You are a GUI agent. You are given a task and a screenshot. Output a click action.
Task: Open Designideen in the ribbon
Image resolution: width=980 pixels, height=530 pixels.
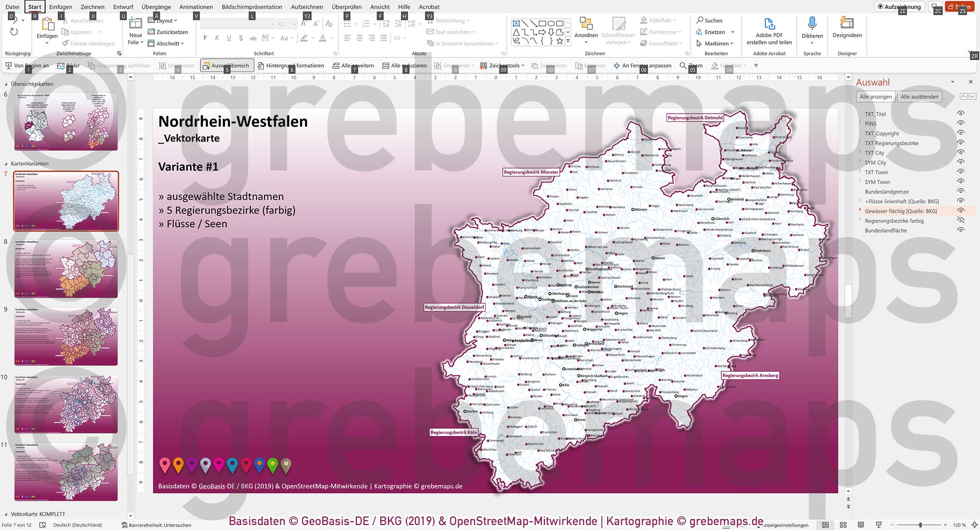click(847, 30)
